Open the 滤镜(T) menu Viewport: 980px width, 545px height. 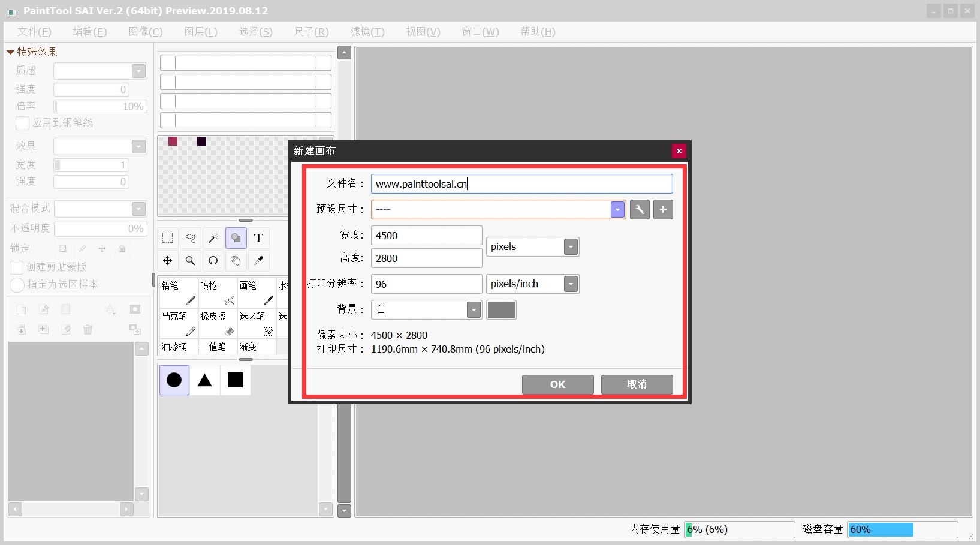coord(367,32)
